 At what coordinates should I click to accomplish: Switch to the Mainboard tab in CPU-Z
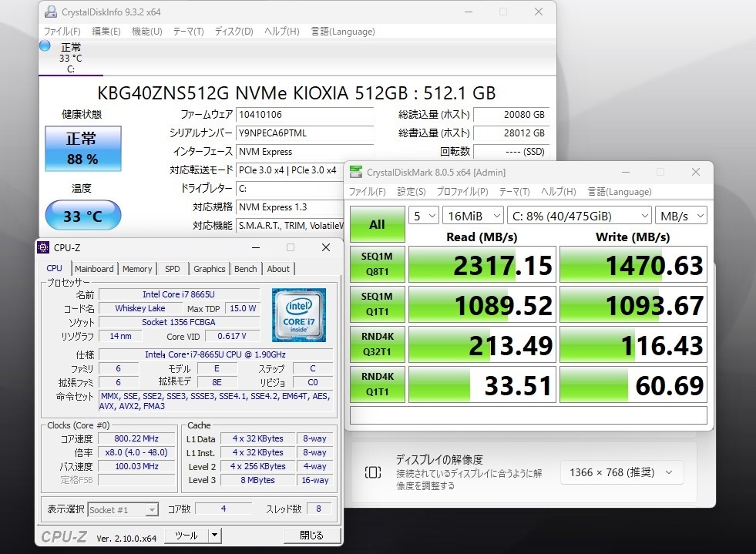point(94,269)
